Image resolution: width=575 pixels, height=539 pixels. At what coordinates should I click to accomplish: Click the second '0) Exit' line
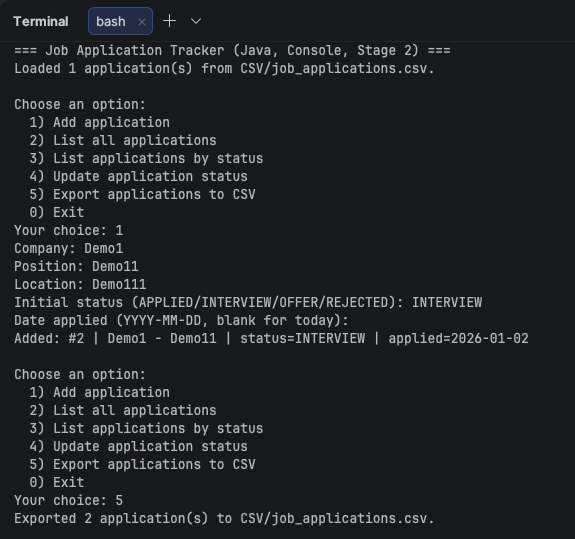pyautogui.click(x=57, y=482)
